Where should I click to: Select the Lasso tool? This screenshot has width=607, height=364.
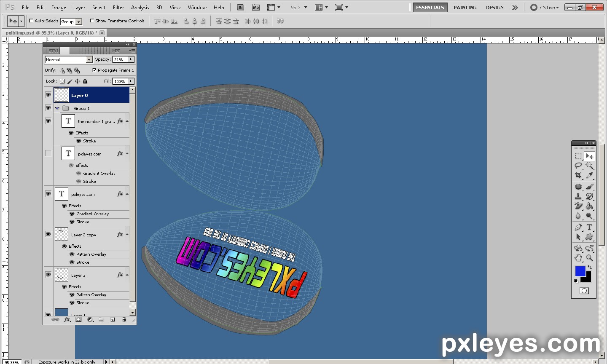click(578, 166)
